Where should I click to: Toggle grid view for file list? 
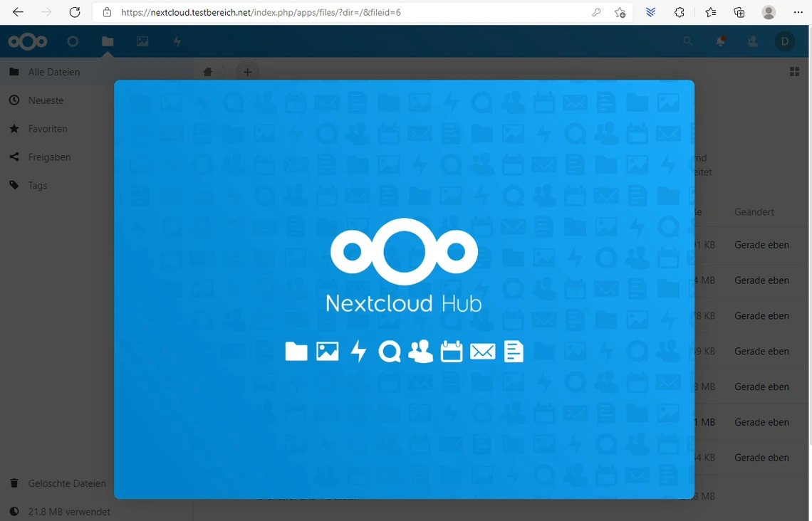794,72
